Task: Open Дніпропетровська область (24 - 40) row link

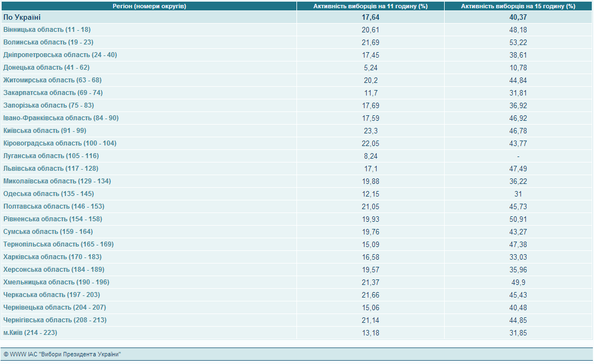Action: (x=60, y=55)
